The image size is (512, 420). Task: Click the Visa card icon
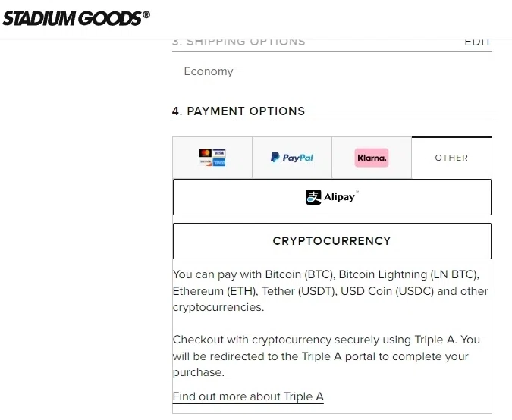pyautogui.click(x=220, y=152)
